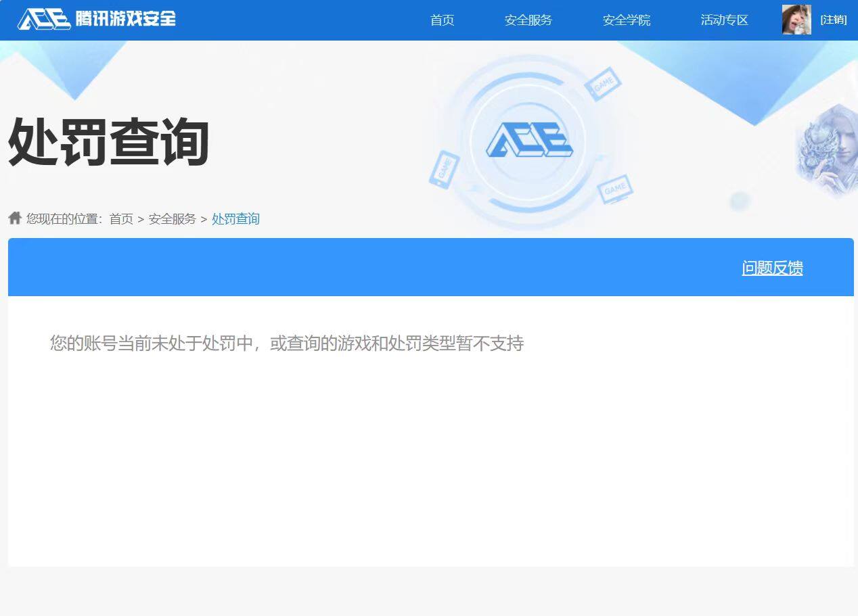Viewport: 858px width, 616px height.
Task: Go to 安全服务 in the breadcrumb
Action: (x=173, y=219)
